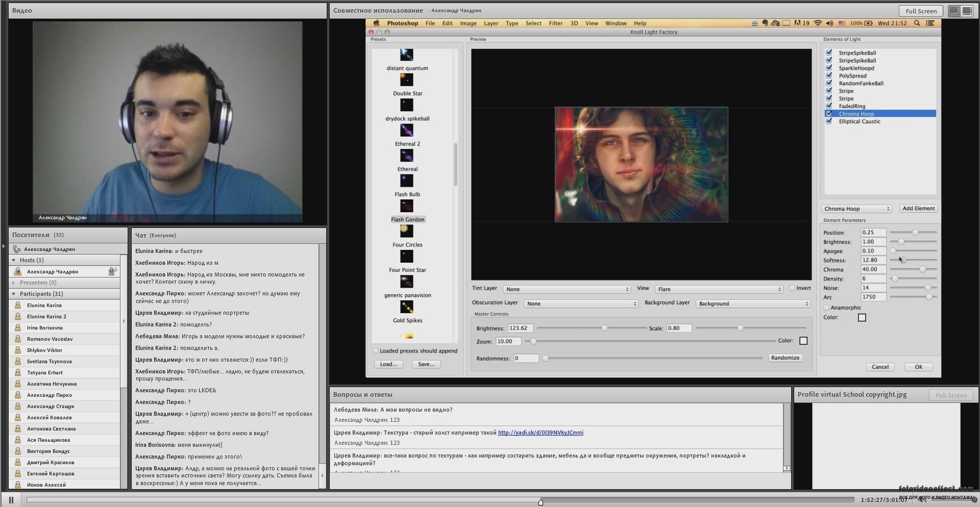Select the Four Circles preset thumbnail
980x507 pixels.
click(x=406, y=231)
